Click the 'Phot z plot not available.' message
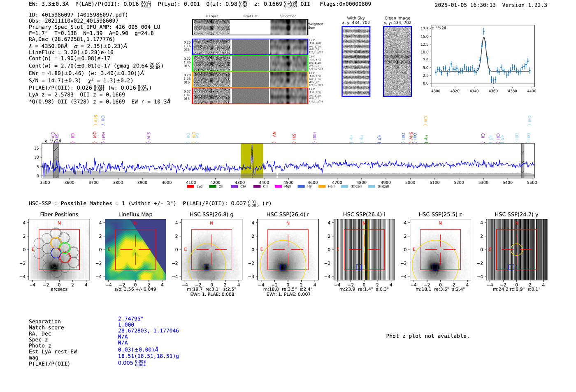 point(427,336)
